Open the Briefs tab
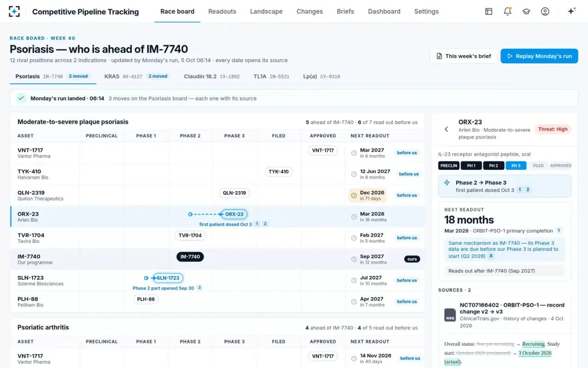 click(x=345, y=11)
